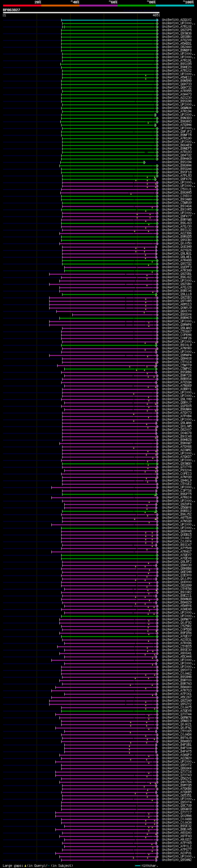Click hit label UniRef100_A2Q1V2
Viewport: 197px width, 868px height.
(x=177, y=20)
